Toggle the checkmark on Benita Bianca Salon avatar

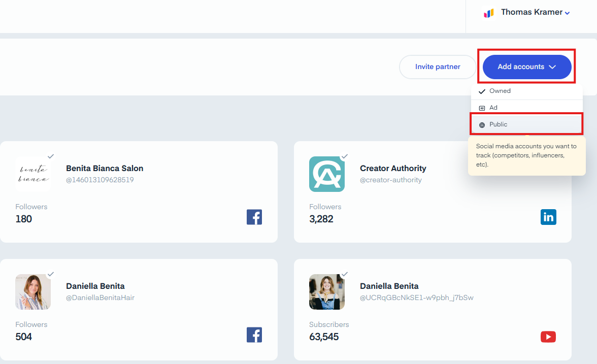[51, 156]
